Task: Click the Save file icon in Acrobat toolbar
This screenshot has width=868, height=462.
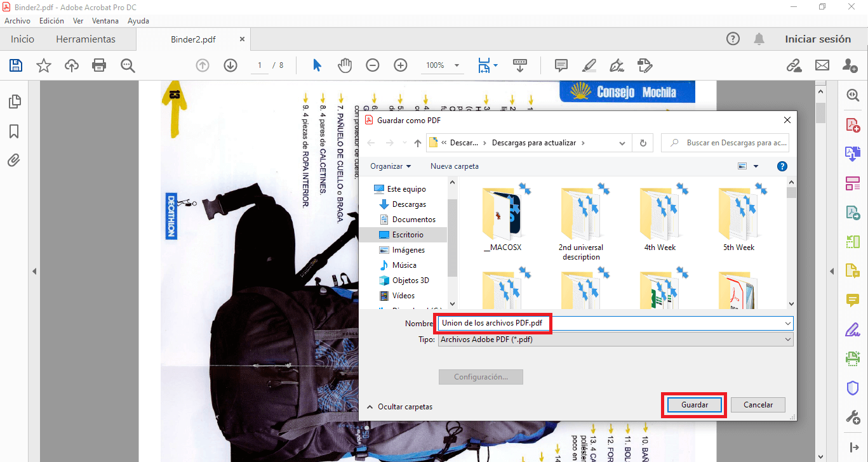Action: 16,65
